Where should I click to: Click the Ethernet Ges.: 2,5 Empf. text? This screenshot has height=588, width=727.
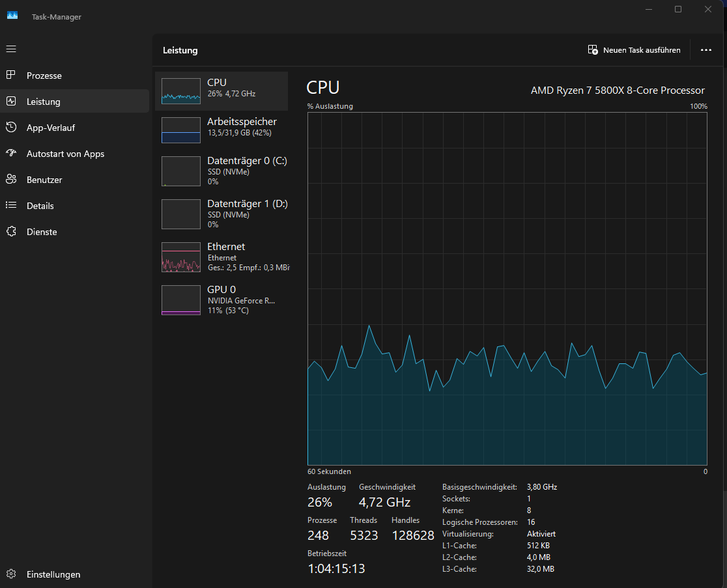(248, 268)
